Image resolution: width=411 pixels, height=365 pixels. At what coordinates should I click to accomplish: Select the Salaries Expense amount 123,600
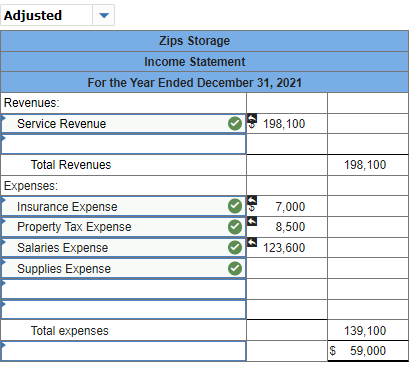(284, 248)
